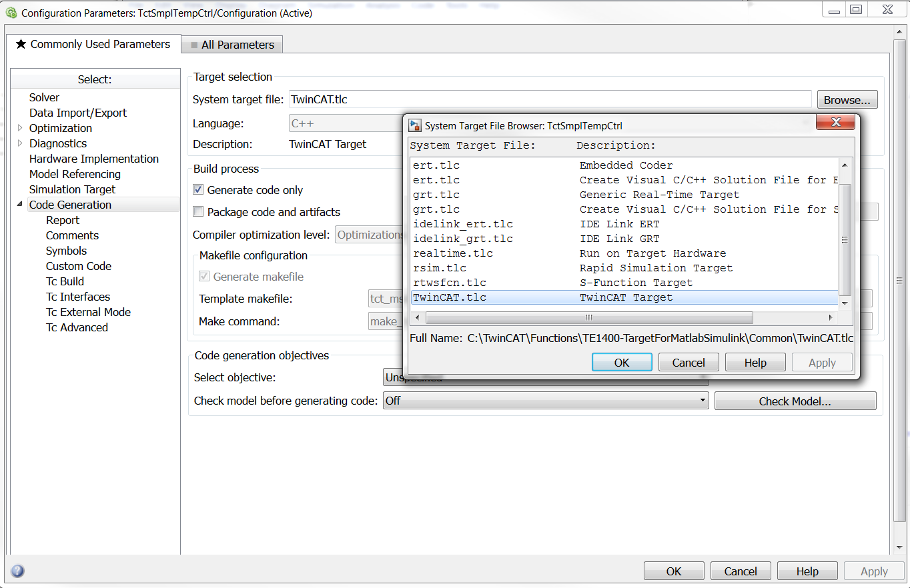Screen dimensions: 910x588
Task: Expand the Diagnostics tree node
Action: click(20, 143)
